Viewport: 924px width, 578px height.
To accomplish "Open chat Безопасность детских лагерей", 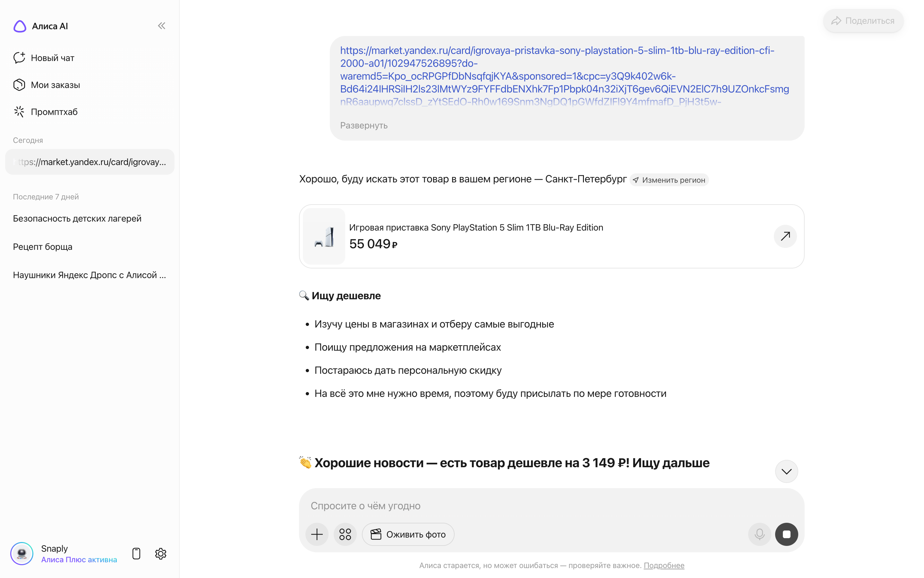I will pos(77,218).
